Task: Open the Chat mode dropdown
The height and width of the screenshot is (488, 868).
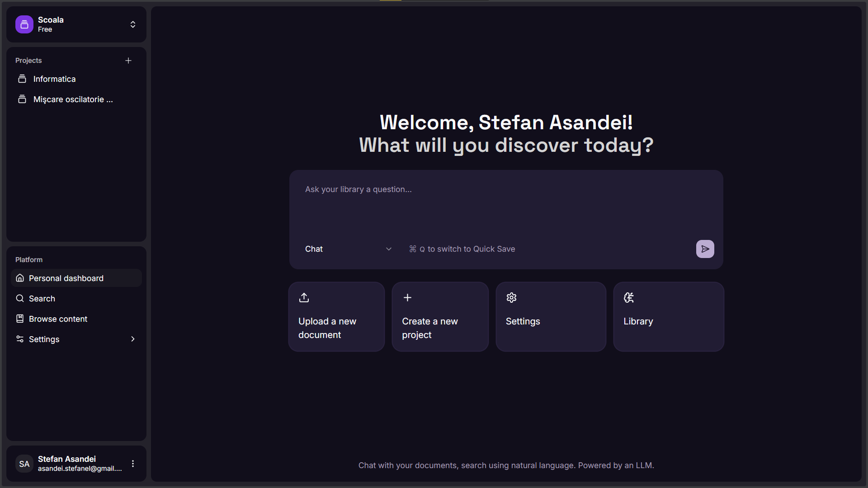Action: (x=348, y=249)
